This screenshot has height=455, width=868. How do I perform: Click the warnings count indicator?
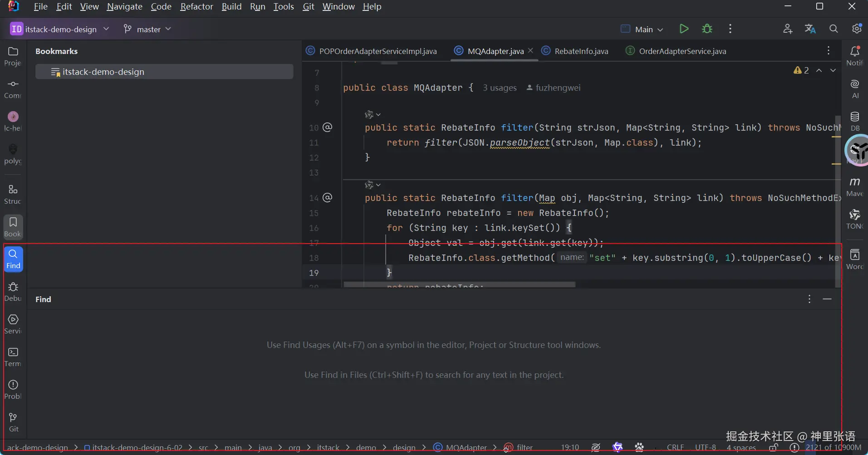(x=801, y=70)
